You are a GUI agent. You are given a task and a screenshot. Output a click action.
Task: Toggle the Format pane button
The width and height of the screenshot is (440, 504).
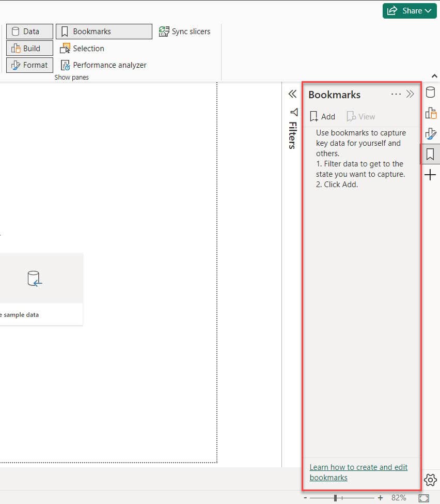(29, 65)
